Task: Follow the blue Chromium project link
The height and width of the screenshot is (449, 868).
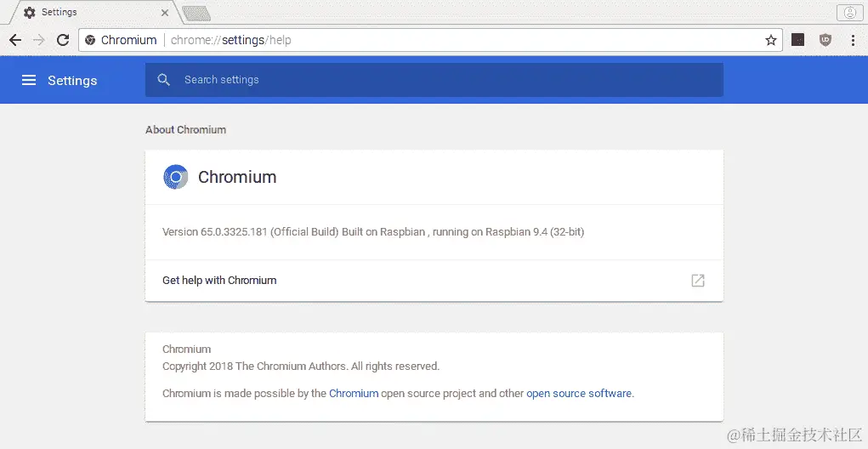Action: (354, 393)
